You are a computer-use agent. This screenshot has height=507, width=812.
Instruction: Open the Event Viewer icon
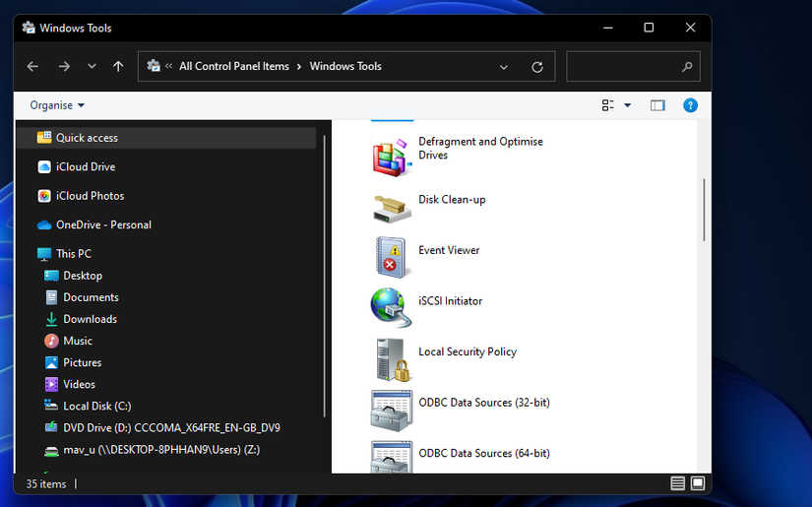click(x=392, y=257)
